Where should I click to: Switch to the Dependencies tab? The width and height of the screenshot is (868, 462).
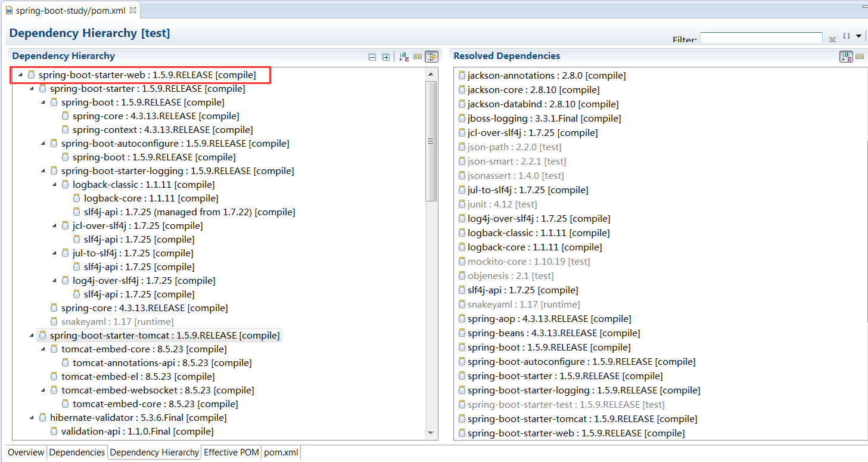pyautogui.click(x=77, y=452)
